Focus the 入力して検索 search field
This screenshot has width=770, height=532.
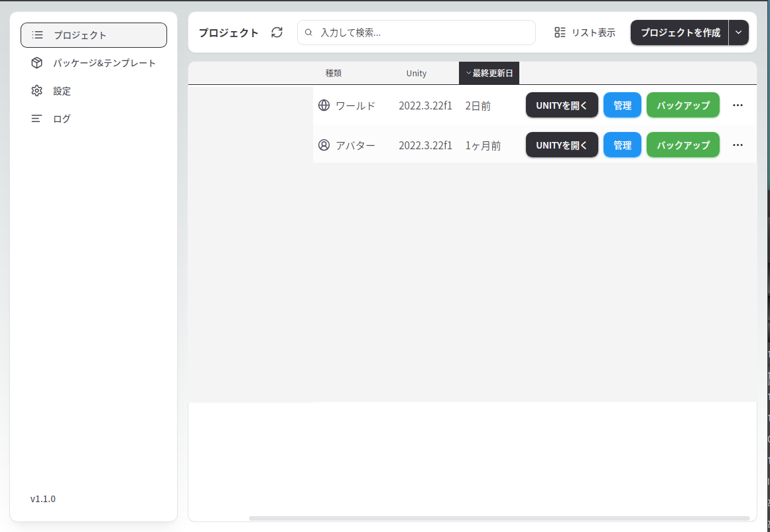coord(417,33)
